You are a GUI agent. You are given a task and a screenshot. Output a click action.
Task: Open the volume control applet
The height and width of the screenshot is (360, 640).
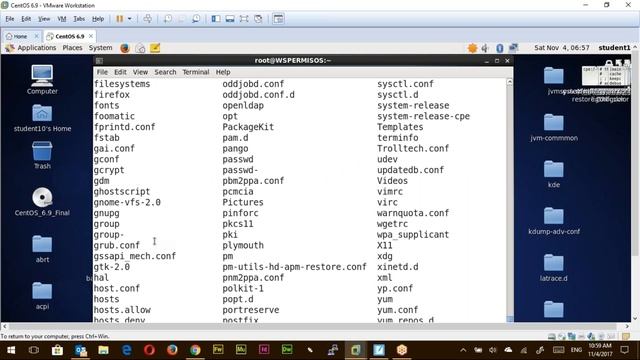pos(485,48)
